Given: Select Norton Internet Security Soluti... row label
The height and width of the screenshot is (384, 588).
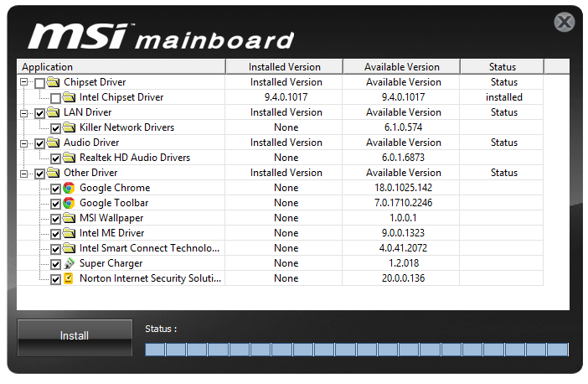Looking at the screenshot, I should click(x=151, y=278).
